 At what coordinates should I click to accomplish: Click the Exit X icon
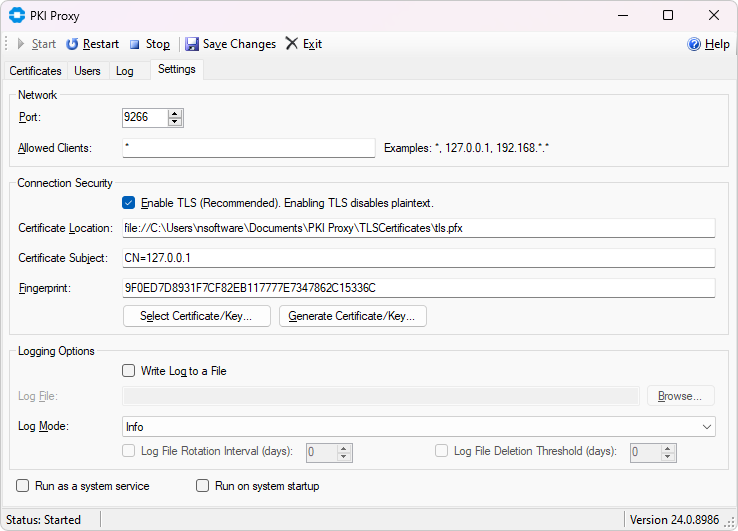(292, 44)
